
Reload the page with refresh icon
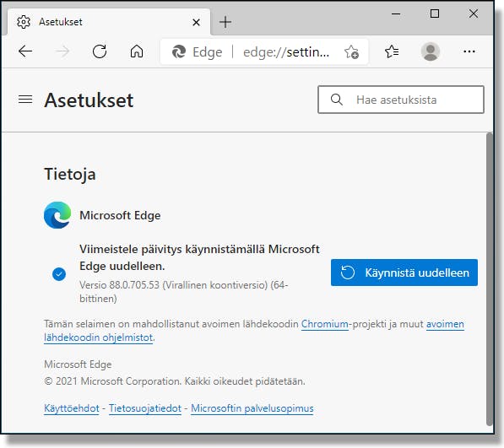[100, 51]
